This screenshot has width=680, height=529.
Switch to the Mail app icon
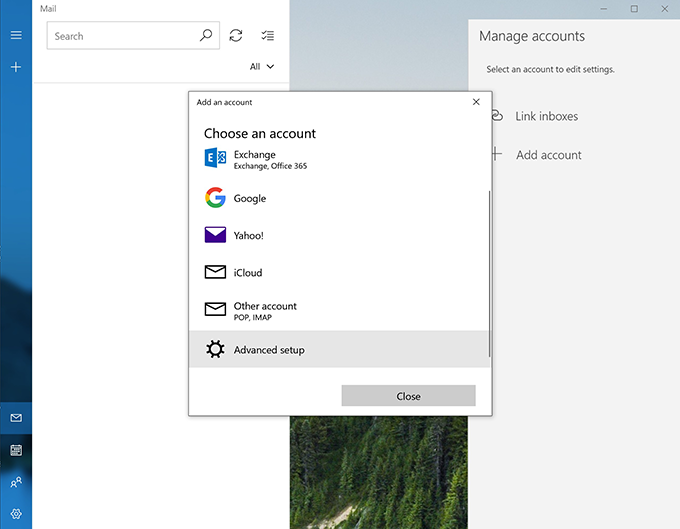coord(16,418)
